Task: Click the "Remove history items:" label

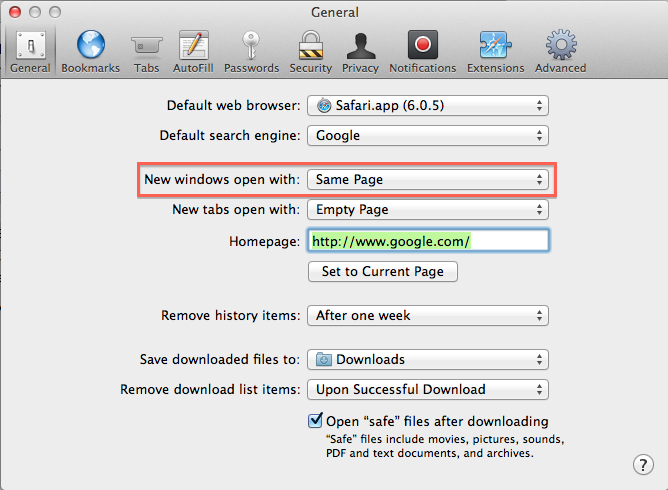Action: [x=230, y=315]
